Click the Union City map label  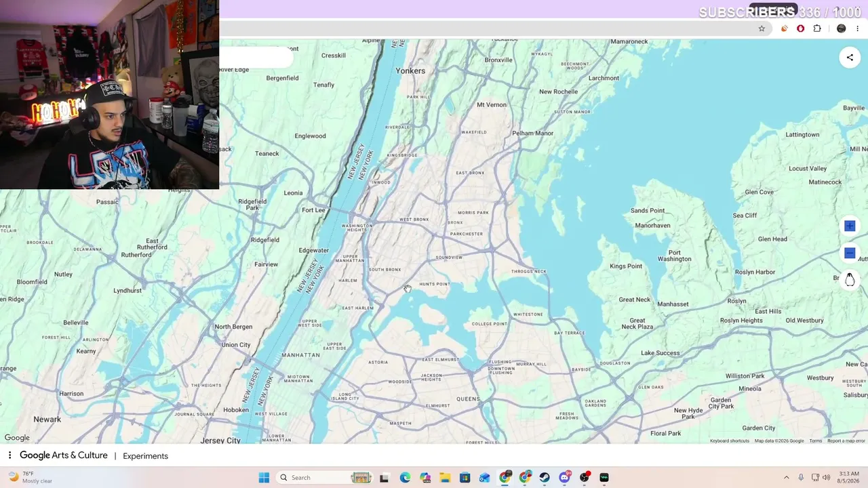point(236,345)
